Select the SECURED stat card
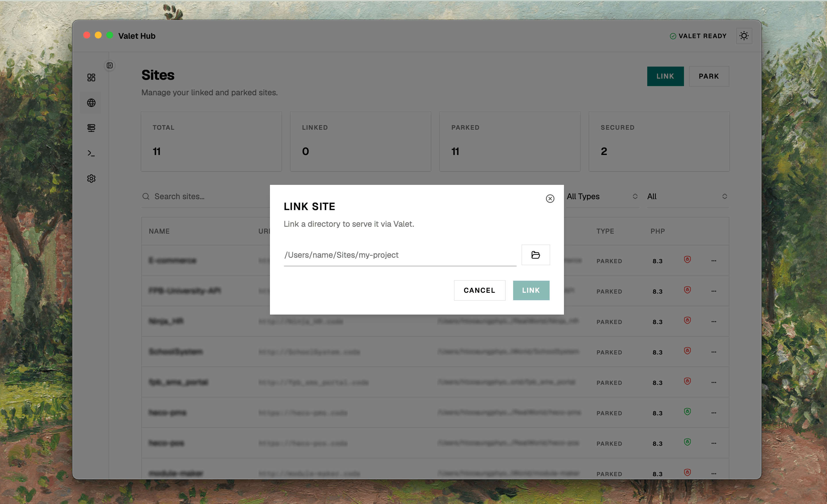 click(659, 141)
